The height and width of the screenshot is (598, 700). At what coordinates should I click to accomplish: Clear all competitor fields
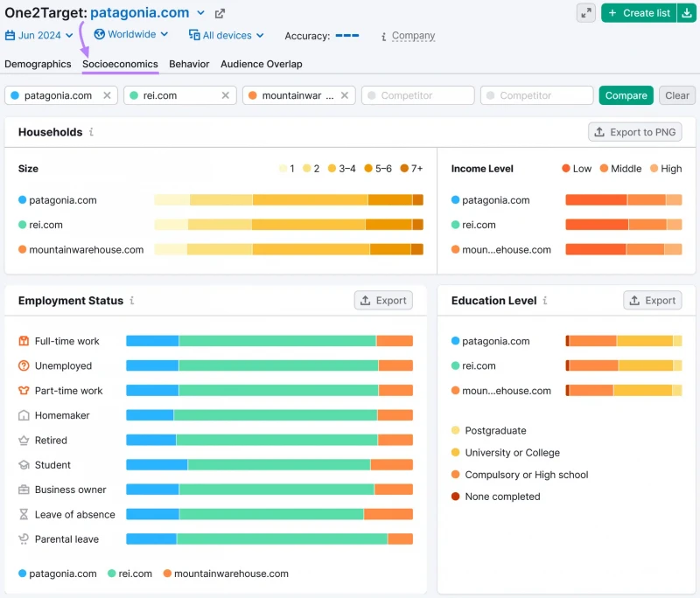click(x=677, y=95)
